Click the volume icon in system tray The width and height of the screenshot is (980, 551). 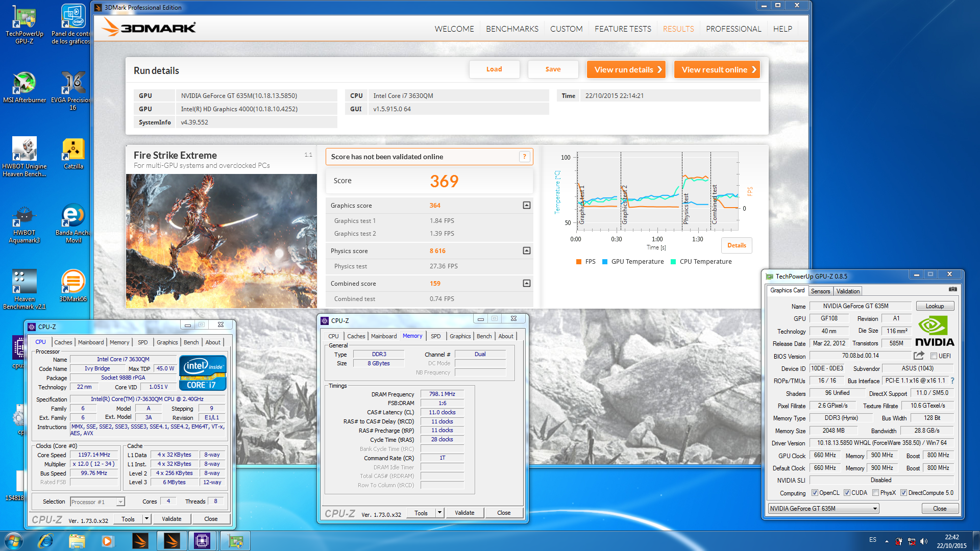[924, 541]
